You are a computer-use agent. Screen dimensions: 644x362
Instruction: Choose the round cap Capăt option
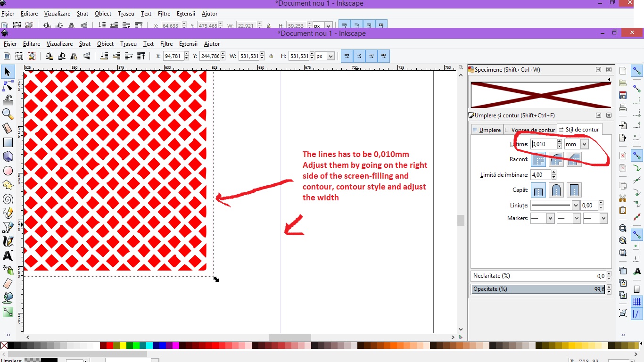tap(556, 190)
